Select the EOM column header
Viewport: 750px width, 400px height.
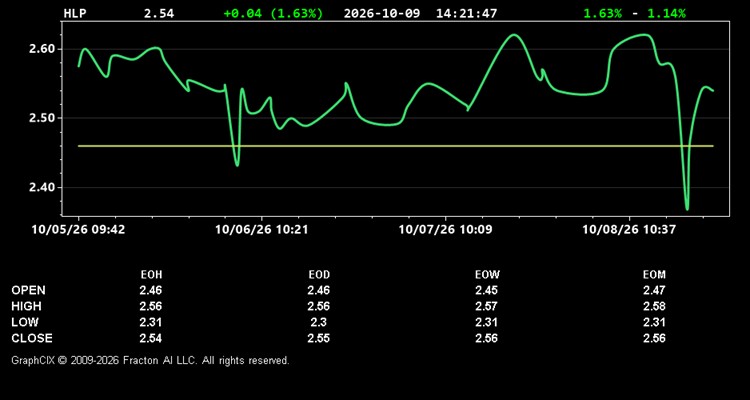(x=654, y=275)
